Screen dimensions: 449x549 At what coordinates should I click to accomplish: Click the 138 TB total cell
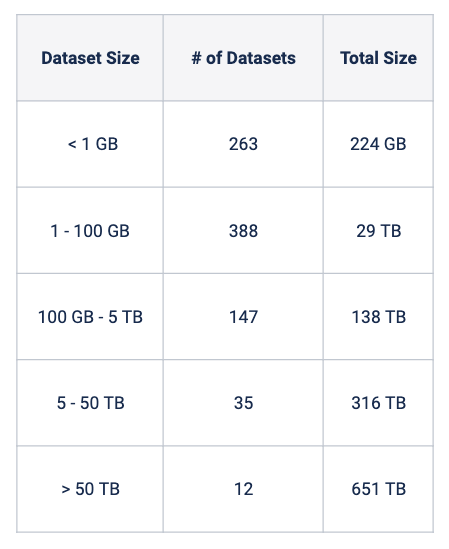[x=378, y=317]
